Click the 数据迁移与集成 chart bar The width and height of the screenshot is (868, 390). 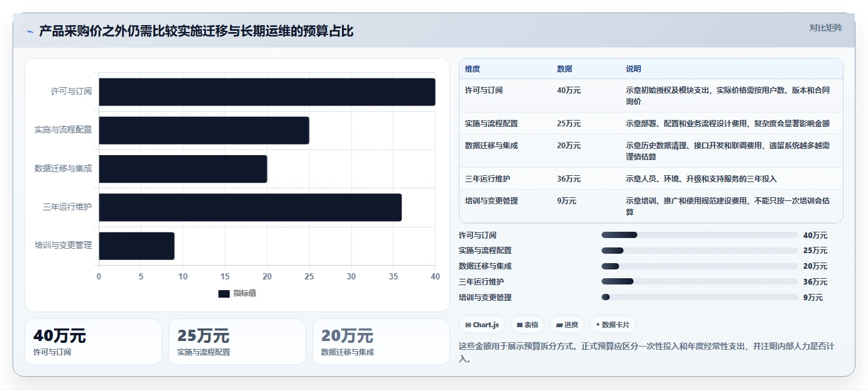[x=183, y=169]
